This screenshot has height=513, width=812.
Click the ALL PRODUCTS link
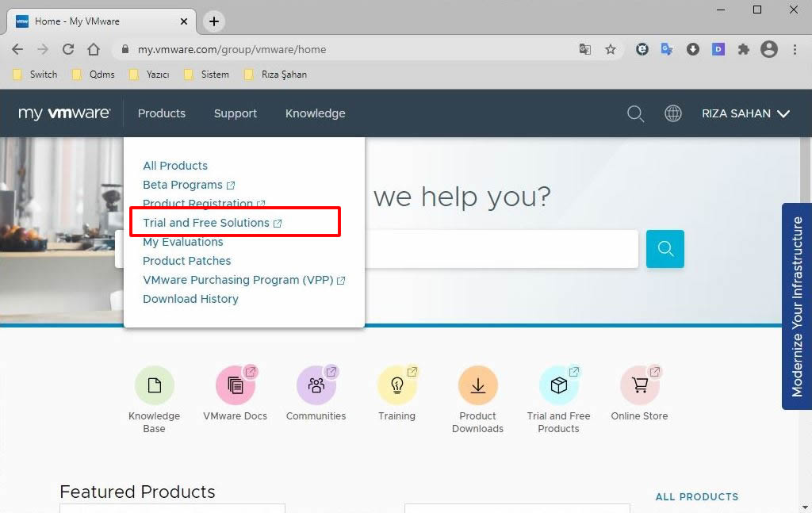click(696, 497)
